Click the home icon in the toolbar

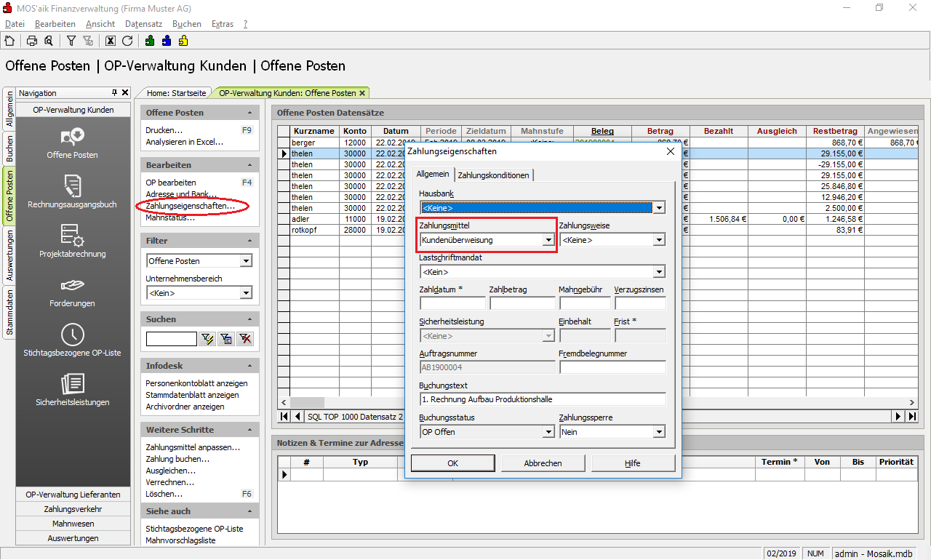(x=9, y=41)
